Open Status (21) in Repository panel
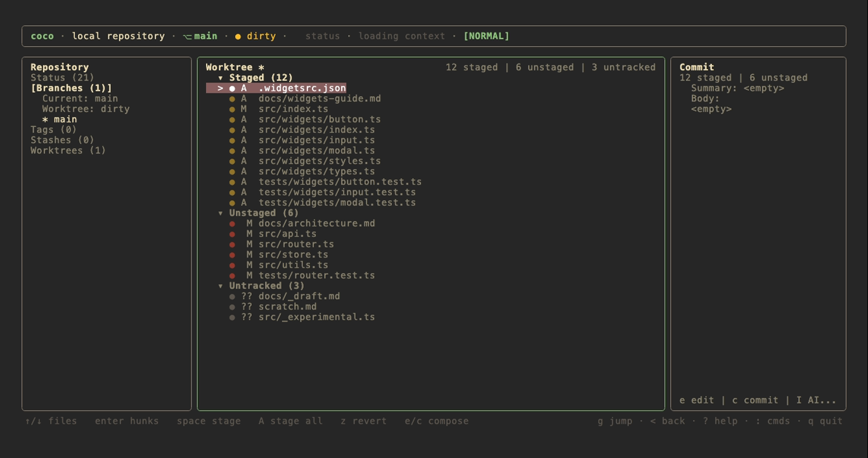This screenshot has width=868, height=458. 62,78
